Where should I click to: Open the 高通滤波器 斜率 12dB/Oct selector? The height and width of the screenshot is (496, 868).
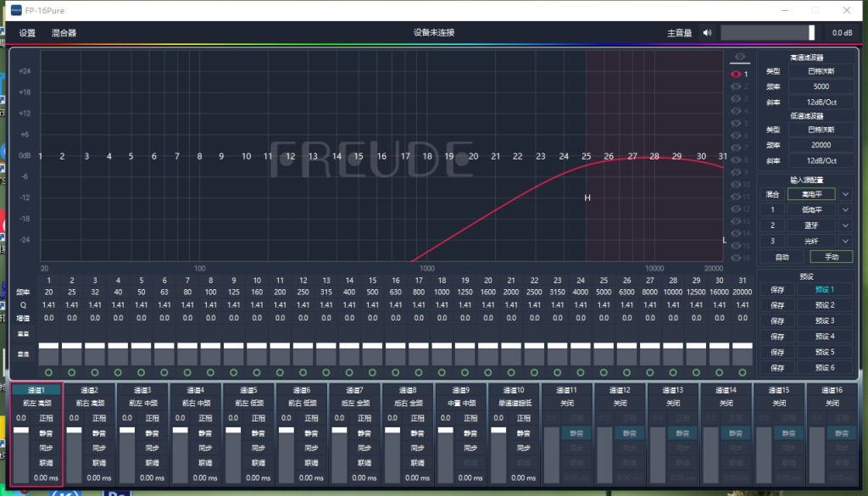coord(821,102)
